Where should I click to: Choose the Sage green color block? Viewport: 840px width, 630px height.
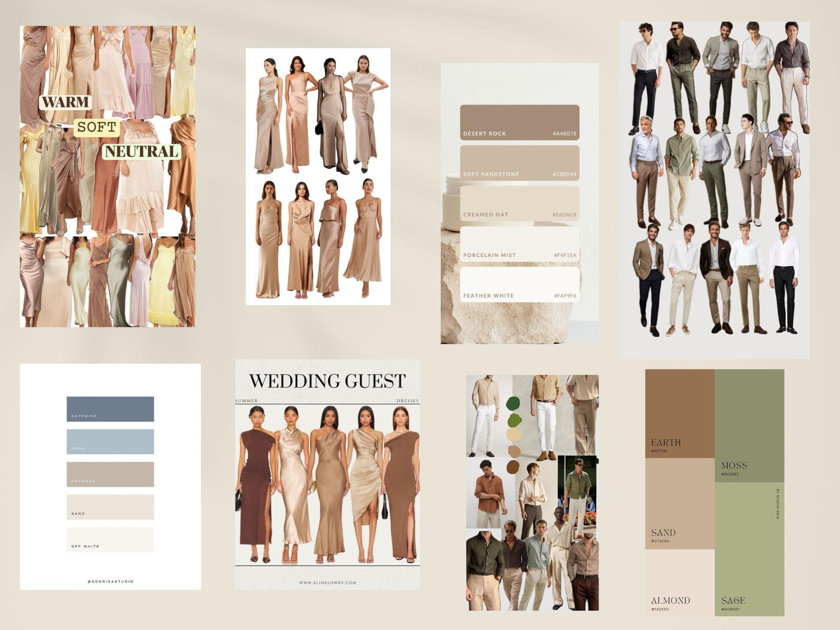[x=749, y=549]
